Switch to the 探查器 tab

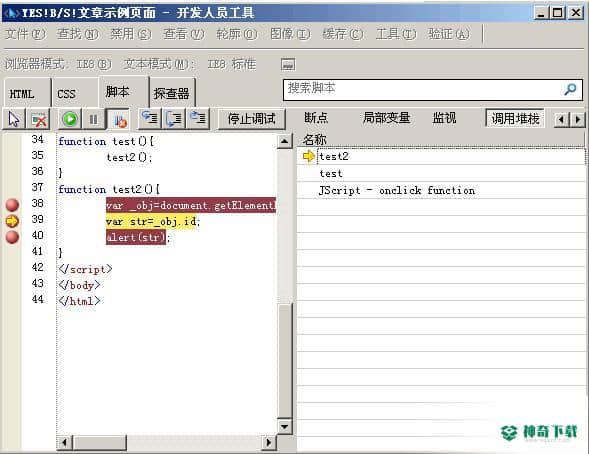[x=172, y=93]
